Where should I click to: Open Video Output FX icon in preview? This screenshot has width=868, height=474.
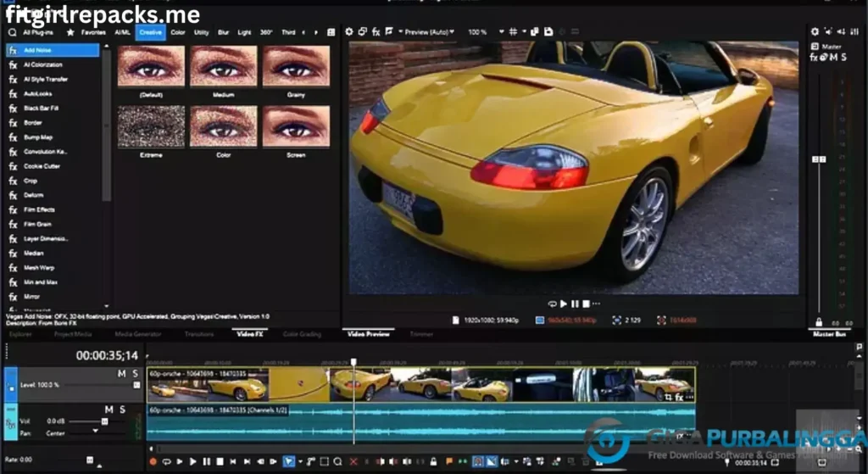pyautogui.click(x=376, y=32)
